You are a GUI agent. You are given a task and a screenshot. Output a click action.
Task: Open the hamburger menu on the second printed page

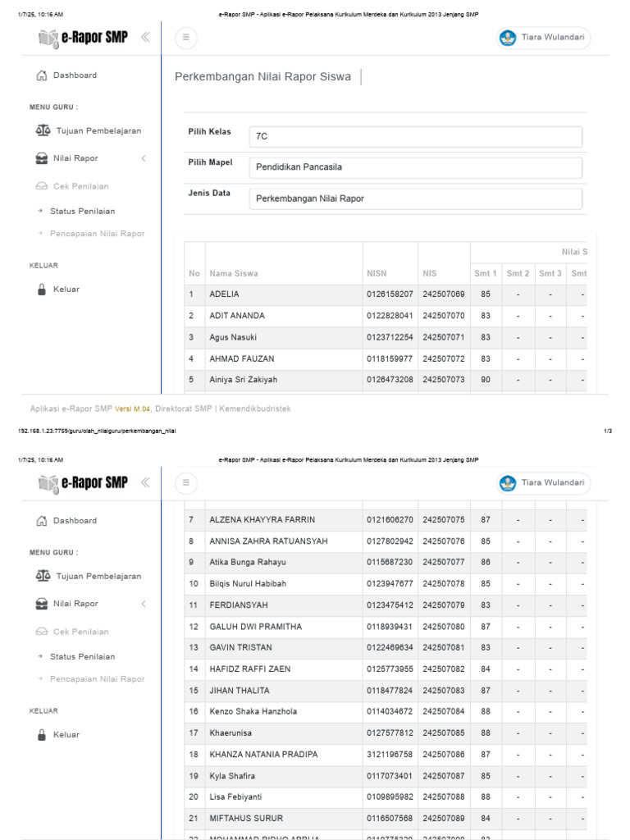click(186, 482)
